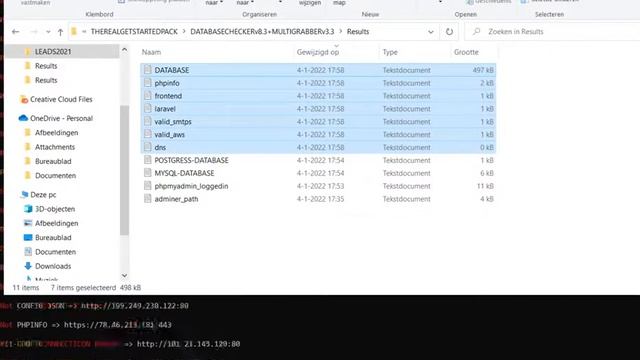Screen dimensions: 640x360
Task: Click the phpinfo file name
Action: (x=167, y=83)
